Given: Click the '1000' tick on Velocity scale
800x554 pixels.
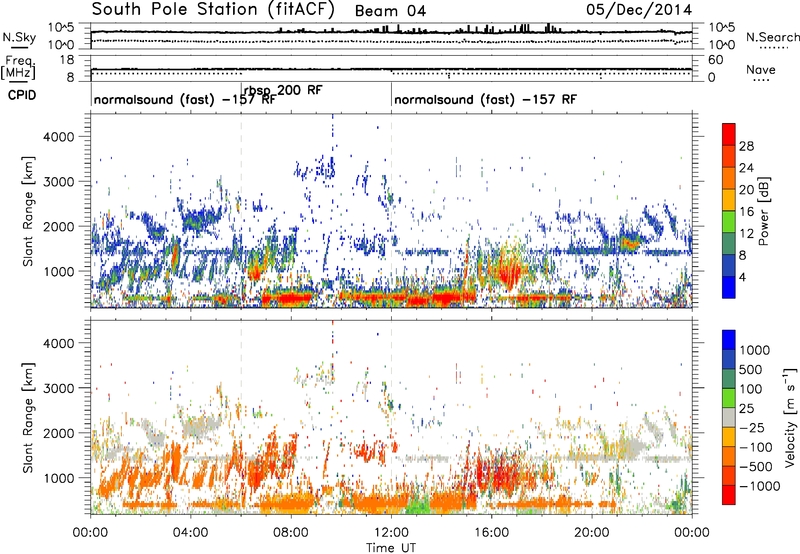Looking at the screenshot, I should click(x=754, y=350).
